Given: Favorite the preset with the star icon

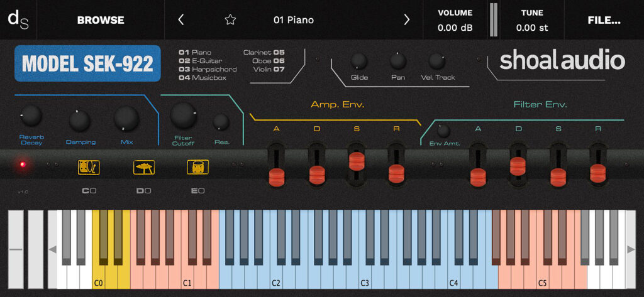Looking at the screenshot, I should (x=230, y=19).
